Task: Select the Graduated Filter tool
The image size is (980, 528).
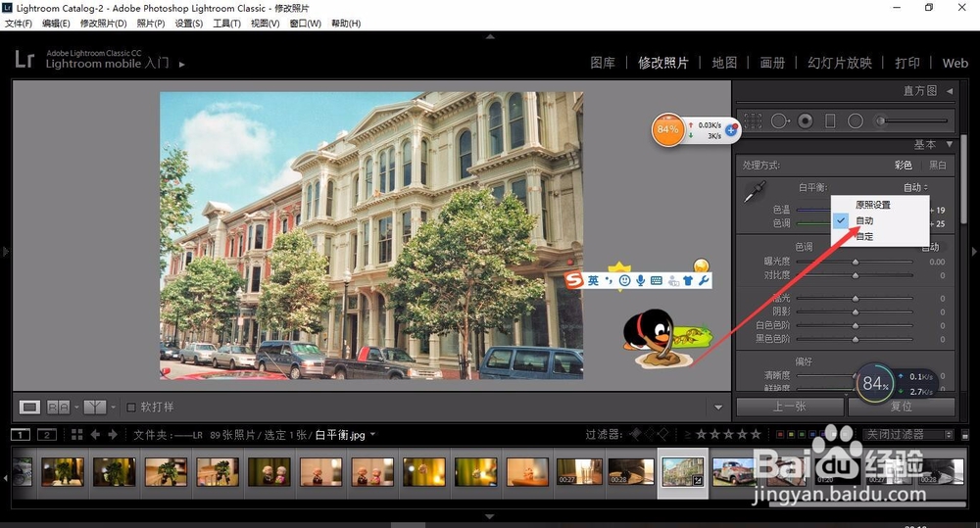Action: click(830, 120)
